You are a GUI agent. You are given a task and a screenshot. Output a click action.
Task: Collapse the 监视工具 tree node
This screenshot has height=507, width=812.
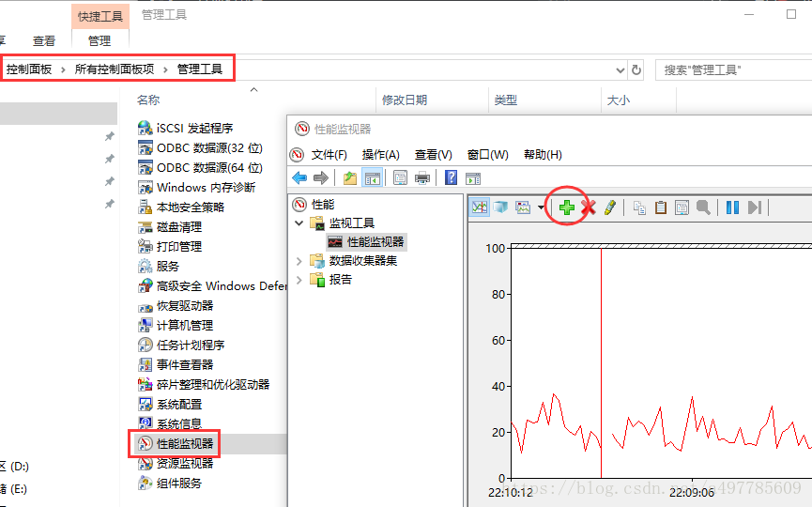click(299, 223)
